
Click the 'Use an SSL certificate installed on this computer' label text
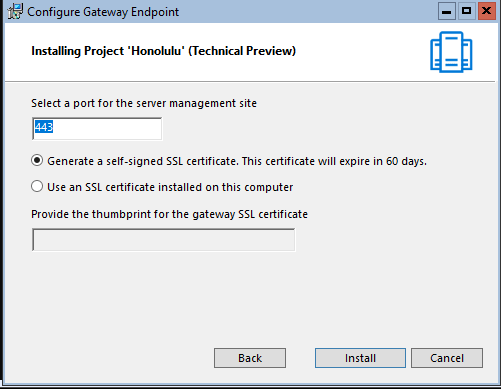pyautogui.click(x=170, y=187)
